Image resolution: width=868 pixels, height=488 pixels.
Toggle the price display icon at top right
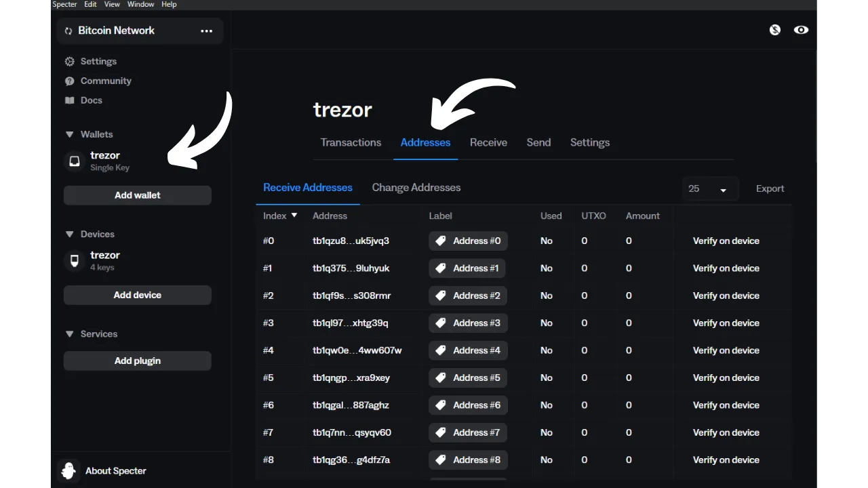pos(775,30)
